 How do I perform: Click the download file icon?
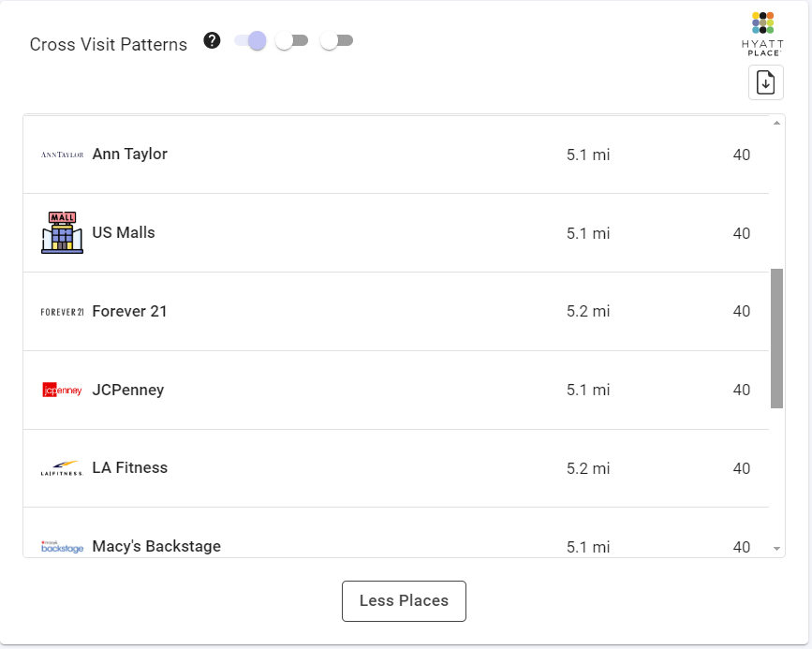(x=765, y=82)
